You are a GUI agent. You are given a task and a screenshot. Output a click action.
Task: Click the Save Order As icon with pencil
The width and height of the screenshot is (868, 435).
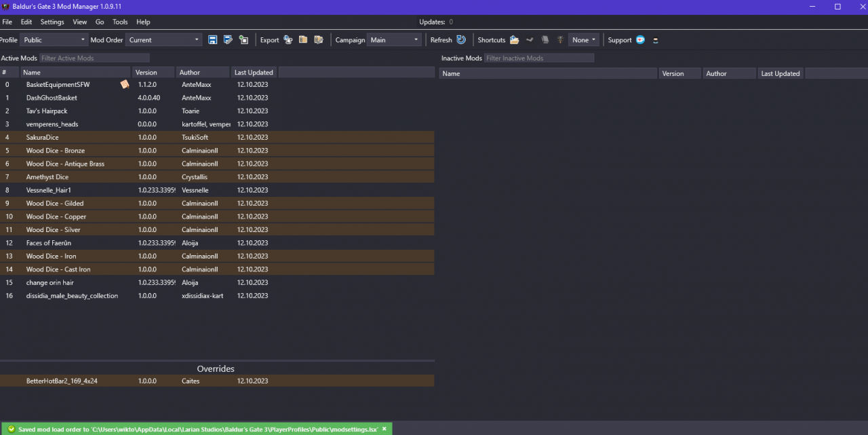tap(229, 40)
